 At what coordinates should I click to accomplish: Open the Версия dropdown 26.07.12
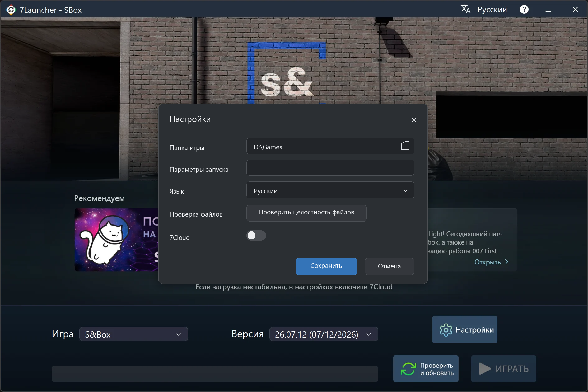point(324,334)
